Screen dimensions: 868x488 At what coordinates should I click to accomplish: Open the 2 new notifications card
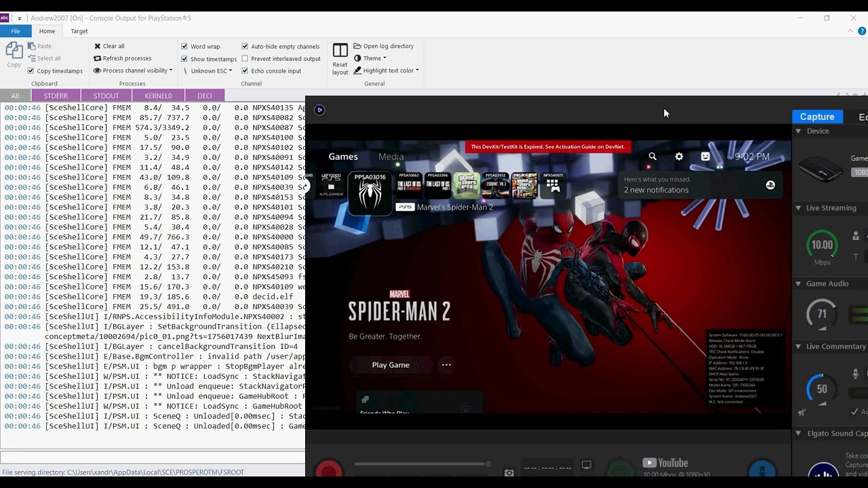click(x=700, y=185)
